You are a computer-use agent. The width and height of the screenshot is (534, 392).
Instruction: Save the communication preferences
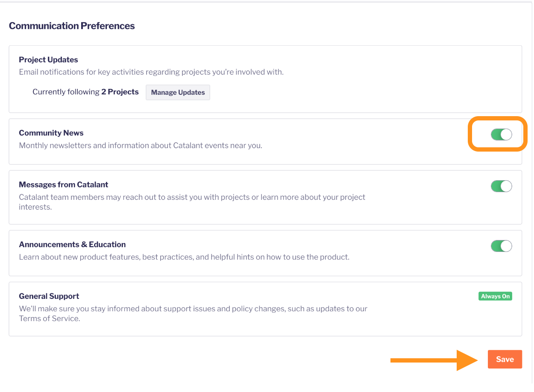[x=505, y=359]
